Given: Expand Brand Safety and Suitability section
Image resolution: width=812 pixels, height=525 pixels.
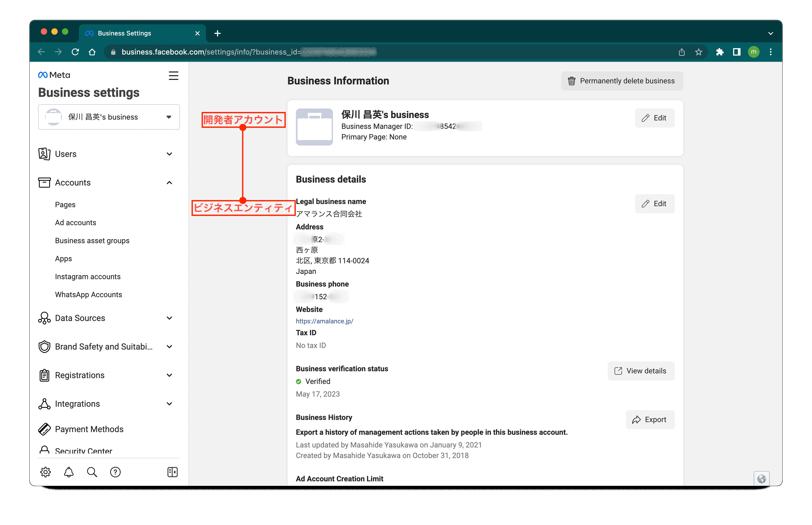Looking at the screenshot, I should [169, 347].
